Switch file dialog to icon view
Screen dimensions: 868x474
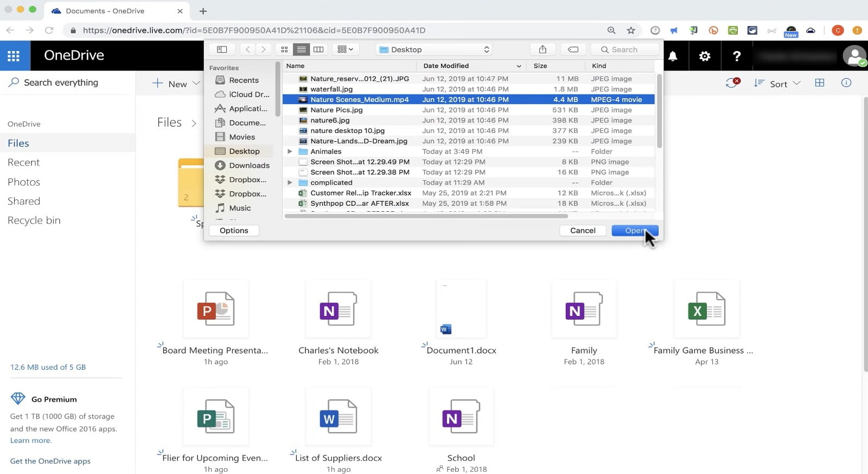(x=284, y=49)
